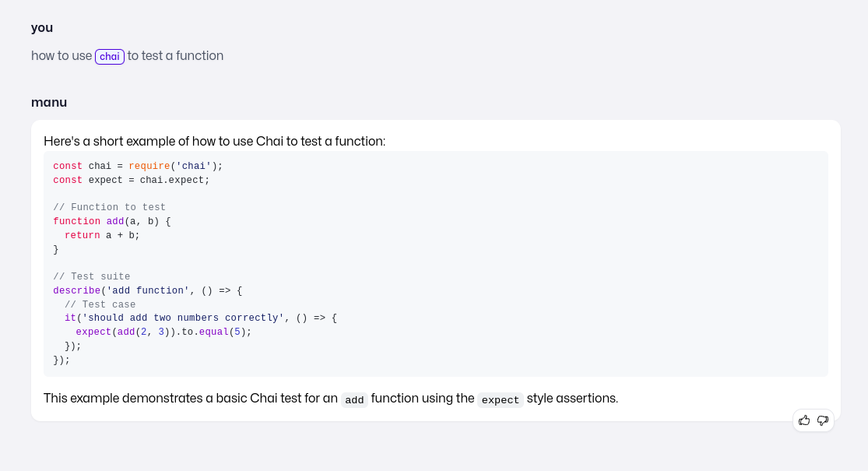Click the "function add(a, b)" line
Image resolution: width=868 pixels, height=471 pixels.
pyautogui.click(x=111, y=221)
